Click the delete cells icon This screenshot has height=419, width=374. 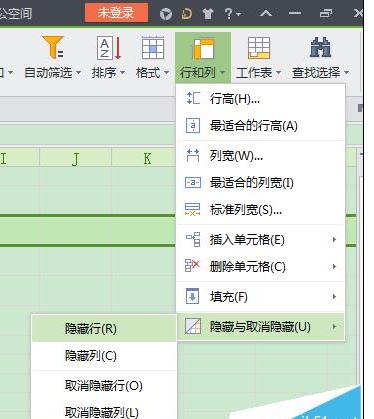coord(192,266)
